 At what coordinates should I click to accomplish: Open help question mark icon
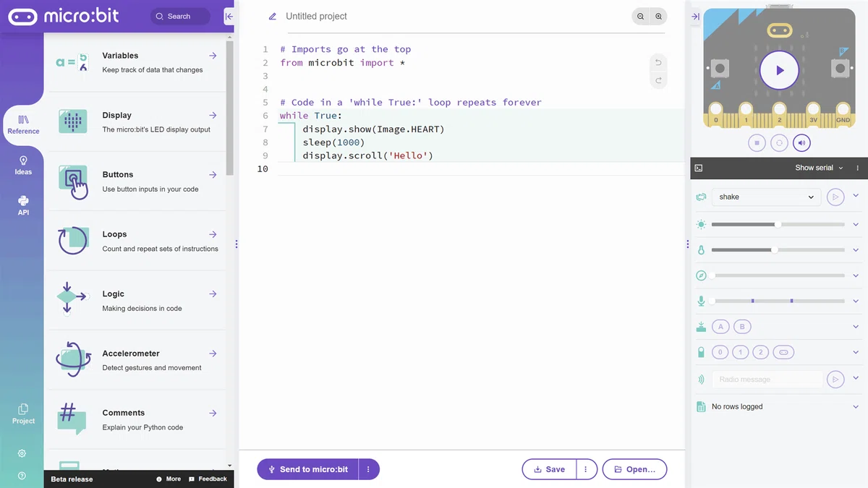click(22, 476)
